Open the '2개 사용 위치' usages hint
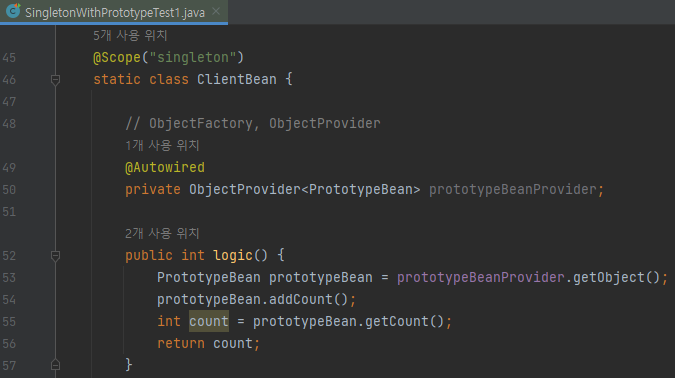This screenshot has width=675, height=378. [x=162, y=233]
